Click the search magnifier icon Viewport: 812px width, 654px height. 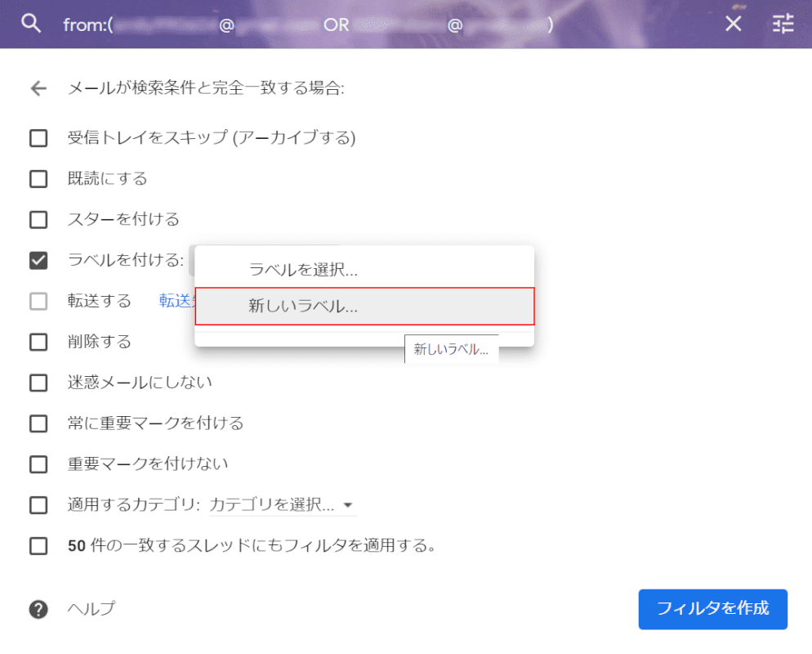pos(30,24)
